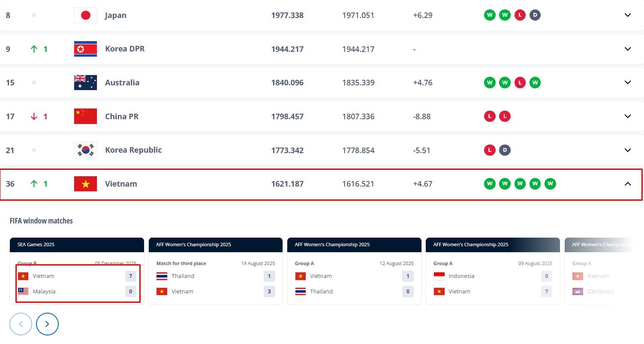Open SEA Games 2025 match card header
Viewport: 644px width, 344px height.
77,244
